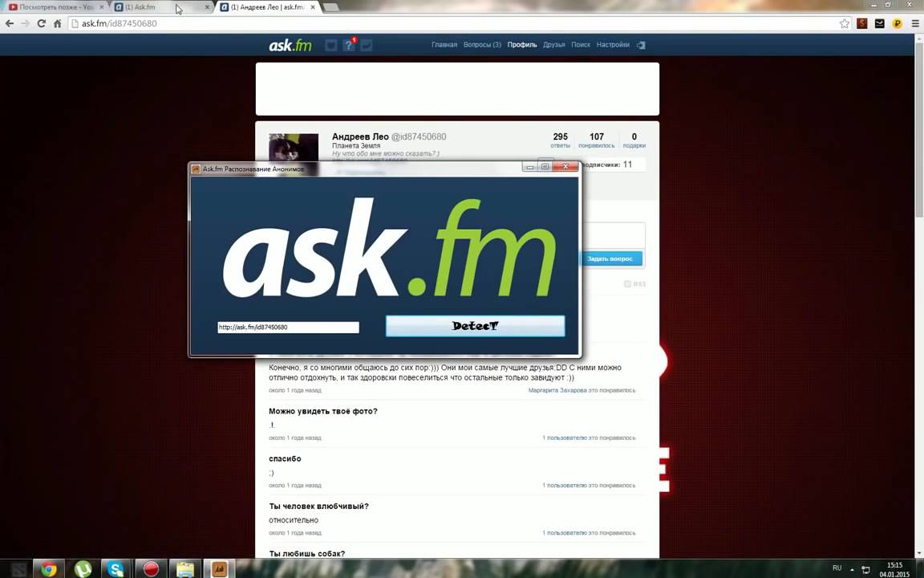Reload the page with the refresh button

click(x=42, y=24)
